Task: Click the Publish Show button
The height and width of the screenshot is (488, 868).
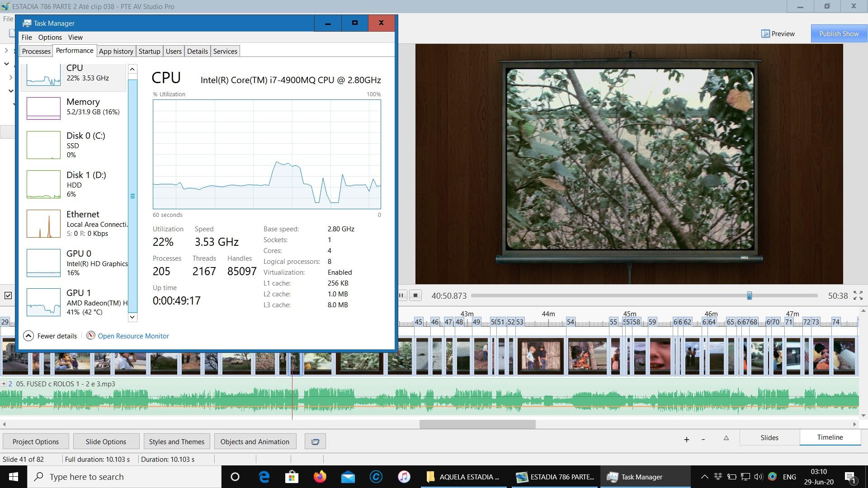Action: (x=839, y=33)
